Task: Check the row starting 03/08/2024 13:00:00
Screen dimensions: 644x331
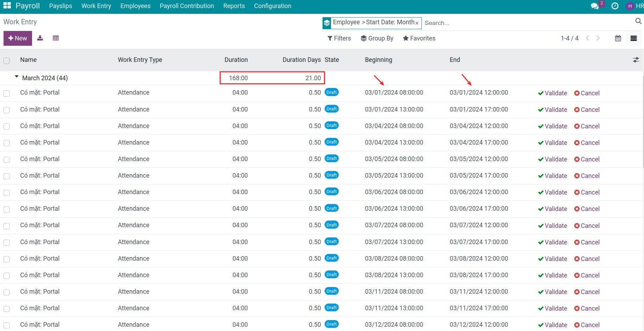Action: click(x=6, y=276)
